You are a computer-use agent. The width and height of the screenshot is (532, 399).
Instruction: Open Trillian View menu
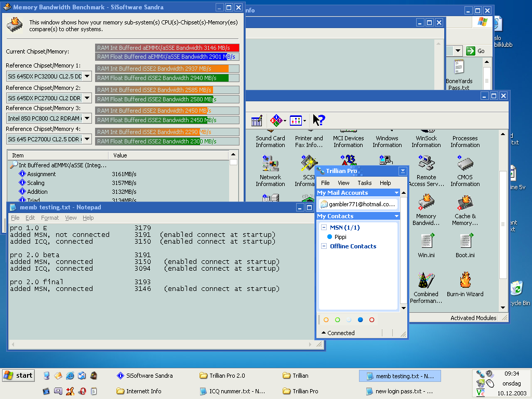click(343, 183)
